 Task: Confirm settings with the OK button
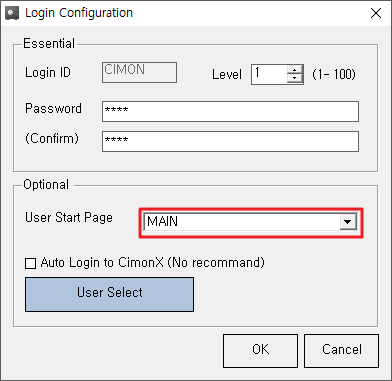pos(260,351)
